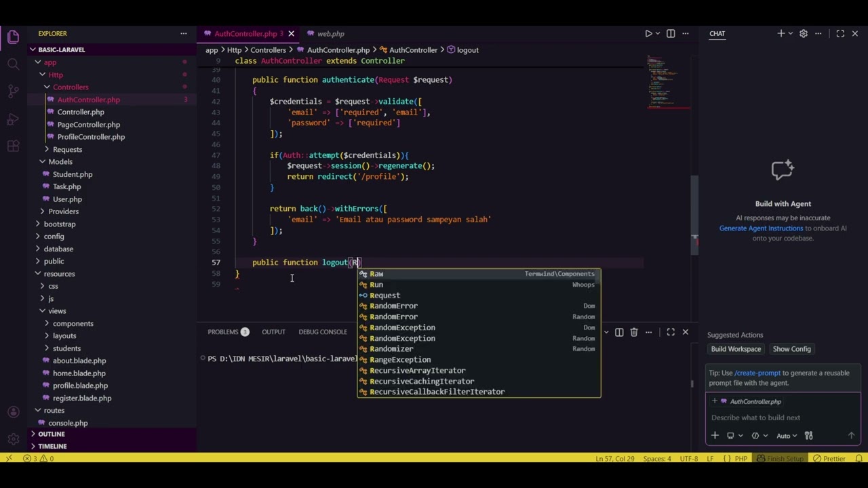
Task: Run the PHP file with play icon
Action: point(648,33)
